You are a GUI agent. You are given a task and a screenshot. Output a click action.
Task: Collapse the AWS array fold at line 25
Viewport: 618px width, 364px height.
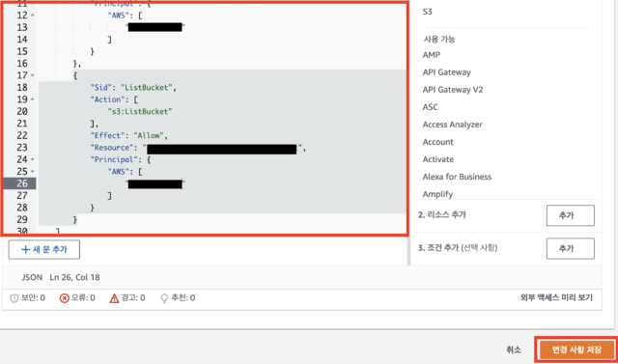(x=32, y=172)
